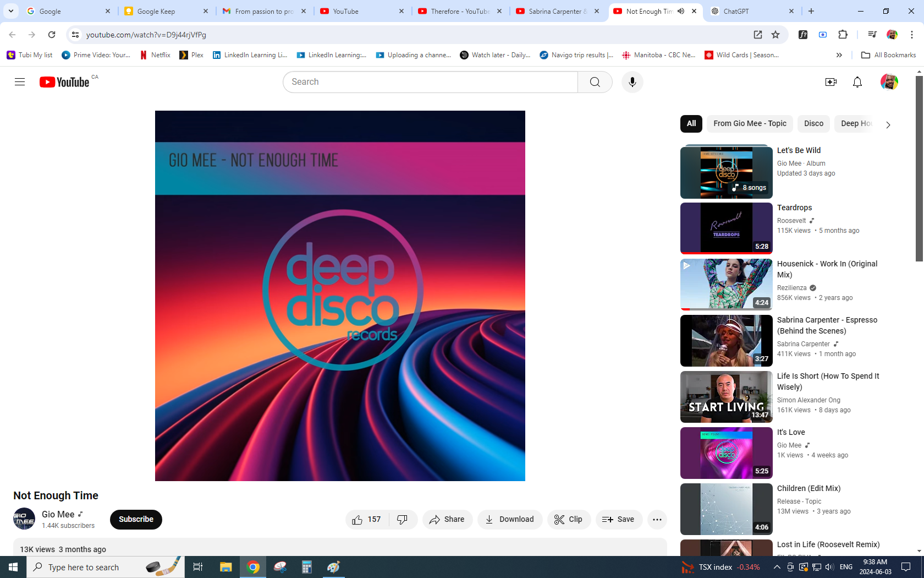Dislike the video with thumbs down
This screenshot has height=578, width=924.
pos(403,519)
